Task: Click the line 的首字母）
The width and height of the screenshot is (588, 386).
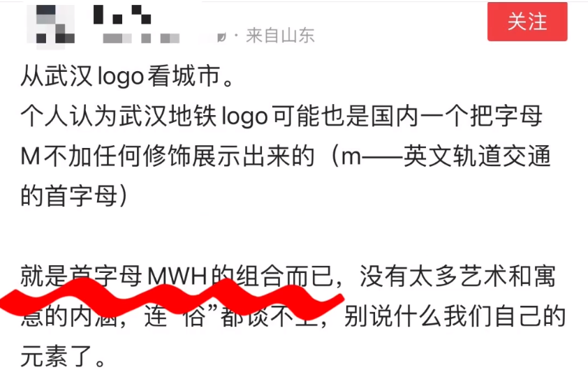Action: [x=75, y=195]
